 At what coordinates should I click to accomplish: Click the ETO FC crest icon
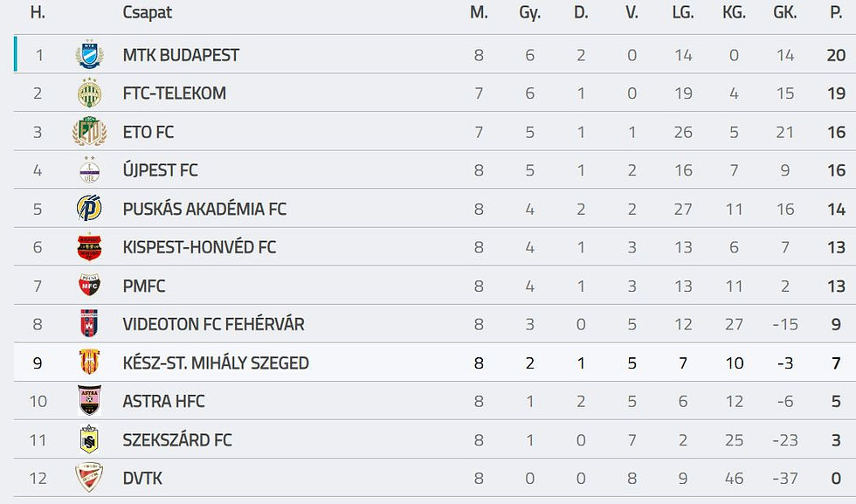pos(89,131)
